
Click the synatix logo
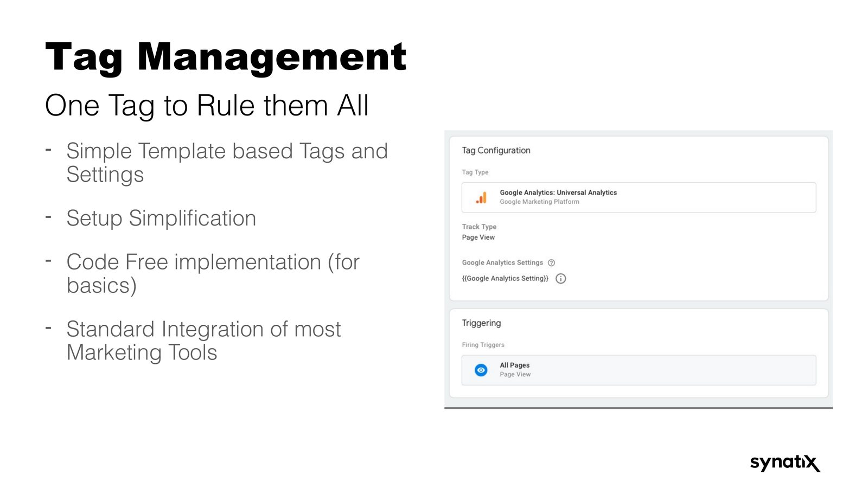point(784,463)
